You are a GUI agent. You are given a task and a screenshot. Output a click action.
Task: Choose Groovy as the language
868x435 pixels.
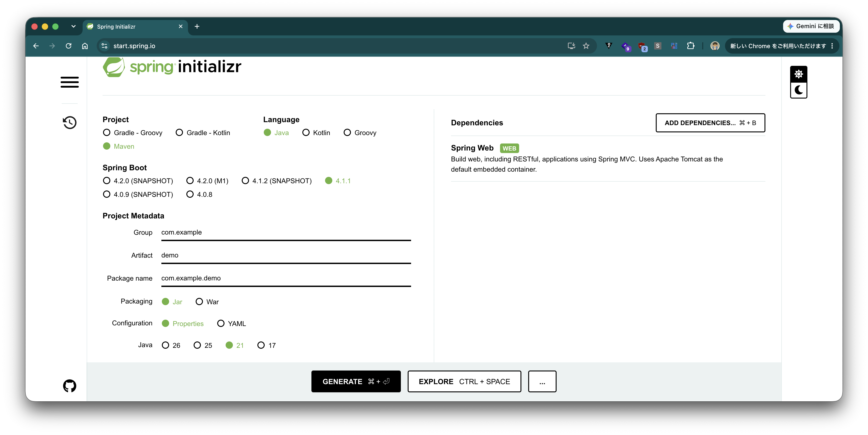pos(360,133)
